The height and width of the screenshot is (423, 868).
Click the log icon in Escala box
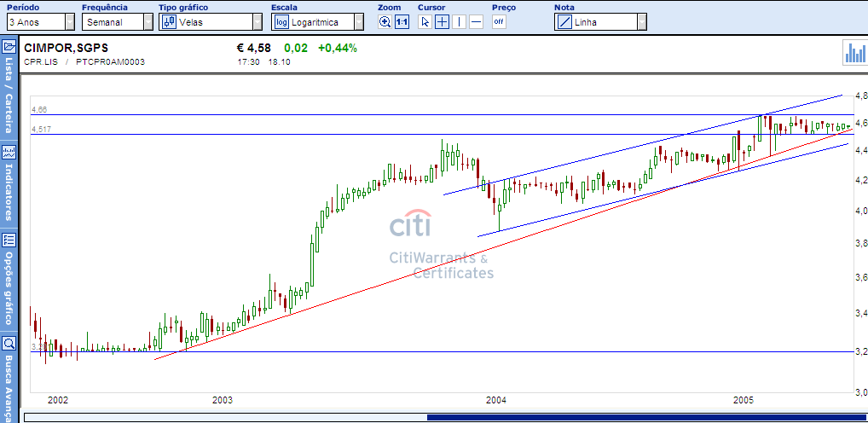coord(282,22)
